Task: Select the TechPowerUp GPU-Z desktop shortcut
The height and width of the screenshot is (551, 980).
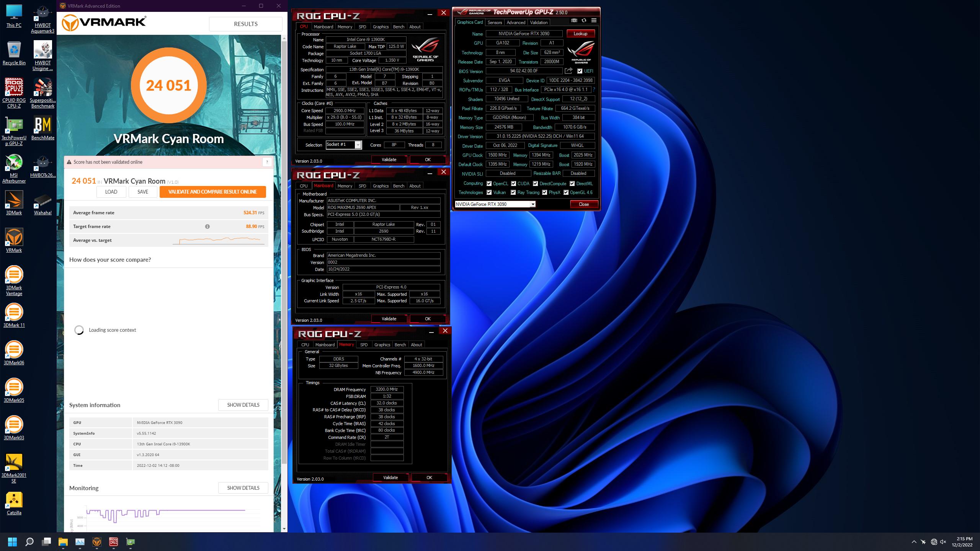Action: pos(14,132)
